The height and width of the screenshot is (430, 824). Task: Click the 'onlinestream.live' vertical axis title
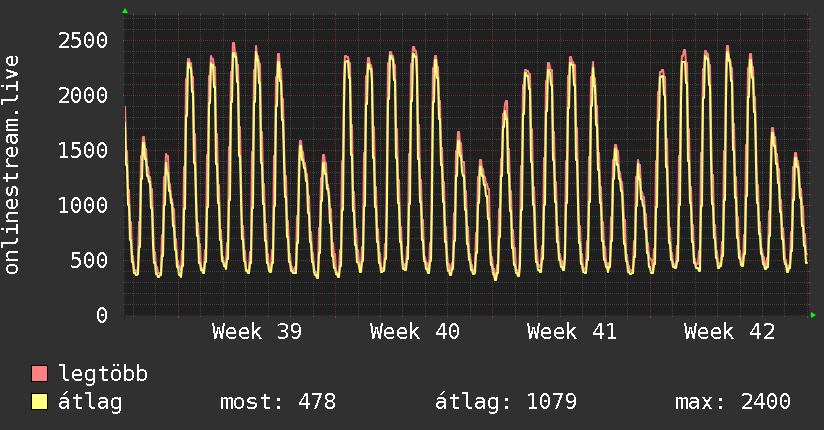click(12, 165)
